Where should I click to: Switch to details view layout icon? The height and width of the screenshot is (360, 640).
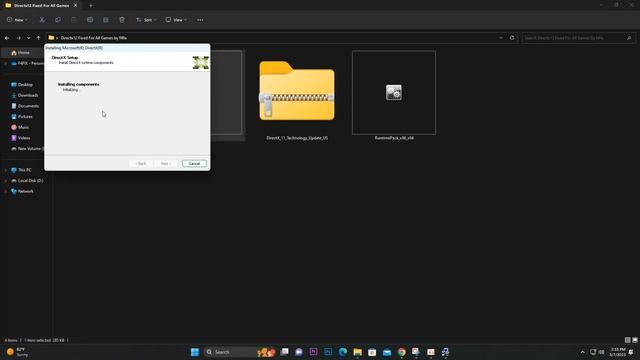pos(627,340)
